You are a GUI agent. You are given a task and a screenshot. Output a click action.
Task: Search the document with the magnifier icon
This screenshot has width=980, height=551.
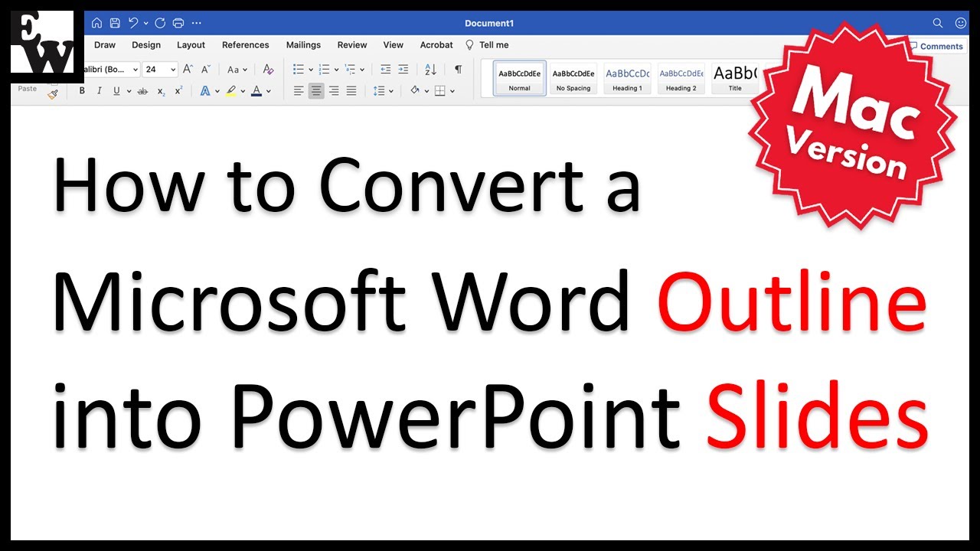(938, 23)
